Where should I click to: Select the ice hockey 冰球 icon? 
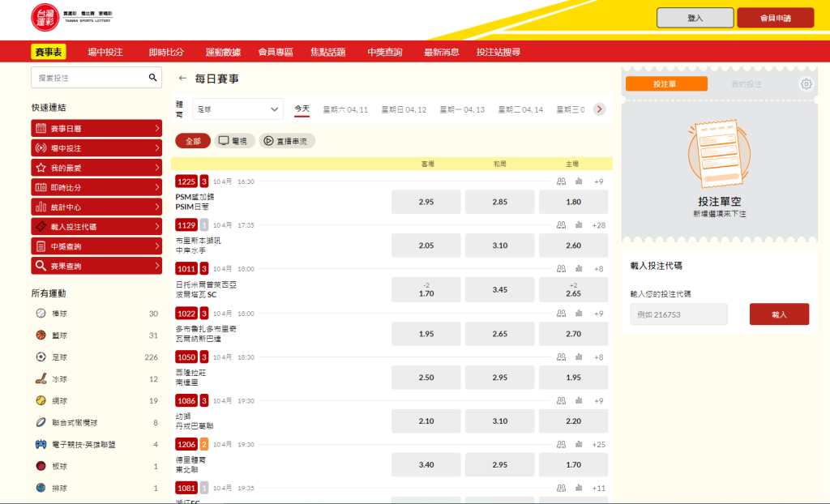[41, 378]
